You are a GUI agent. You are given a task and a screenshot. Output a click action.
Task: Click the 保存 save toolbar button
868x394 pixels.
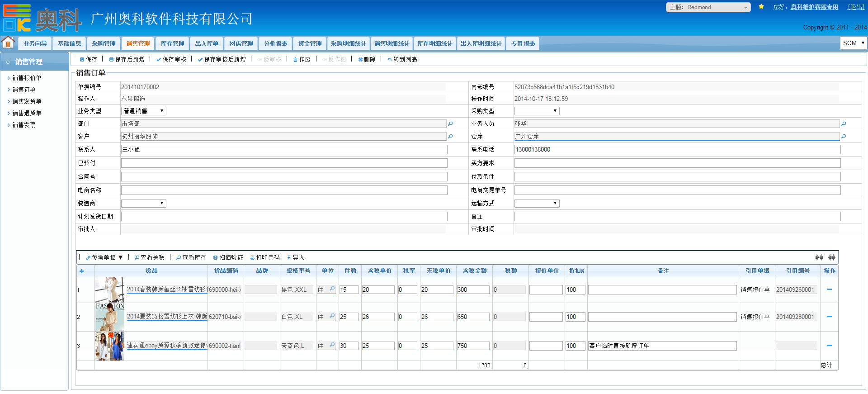point(89,59)
